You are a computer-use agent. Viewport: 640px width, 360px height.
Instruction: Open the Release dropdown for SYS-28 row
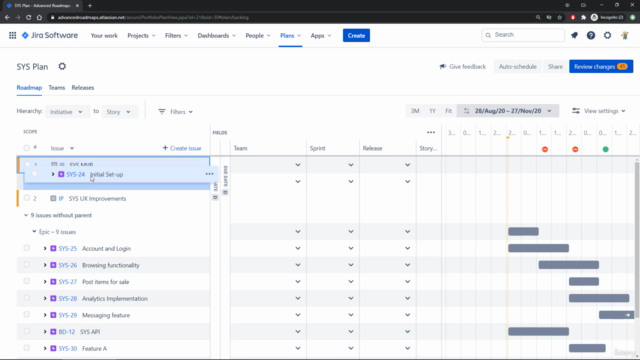(x=407, y=298)
